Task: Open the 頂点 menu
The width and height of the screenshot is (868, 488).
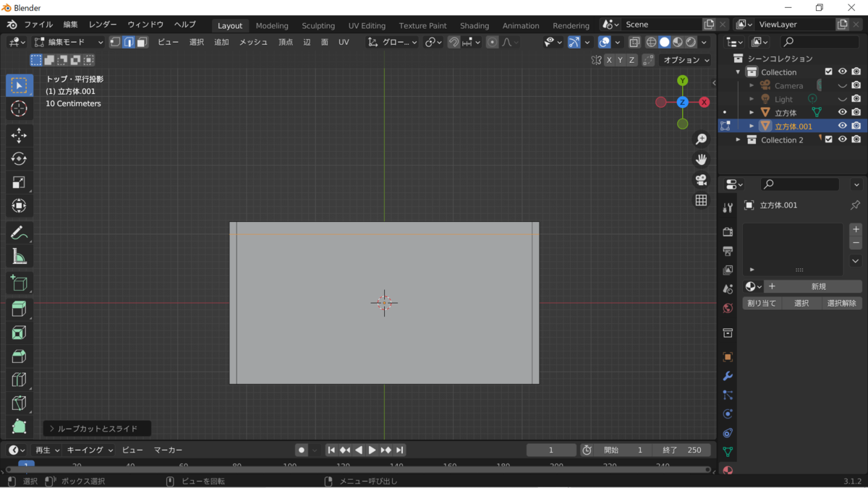Action: pos(286,42)
